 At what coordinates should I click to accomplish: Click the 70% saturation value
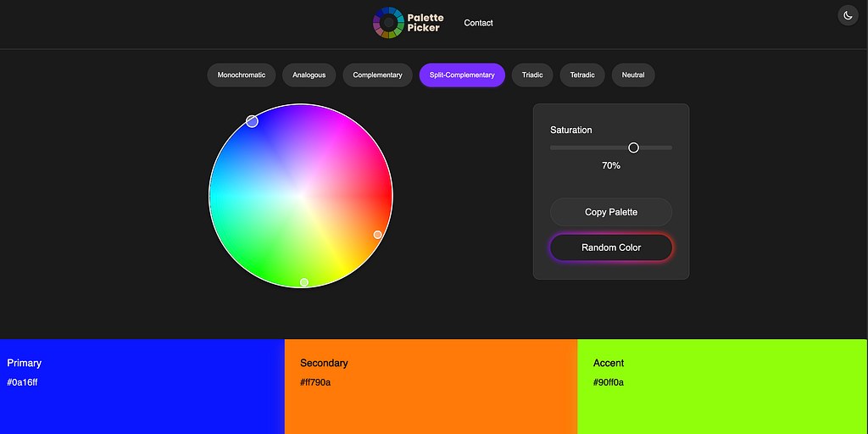pyautogui.click(x=611, y=165)
